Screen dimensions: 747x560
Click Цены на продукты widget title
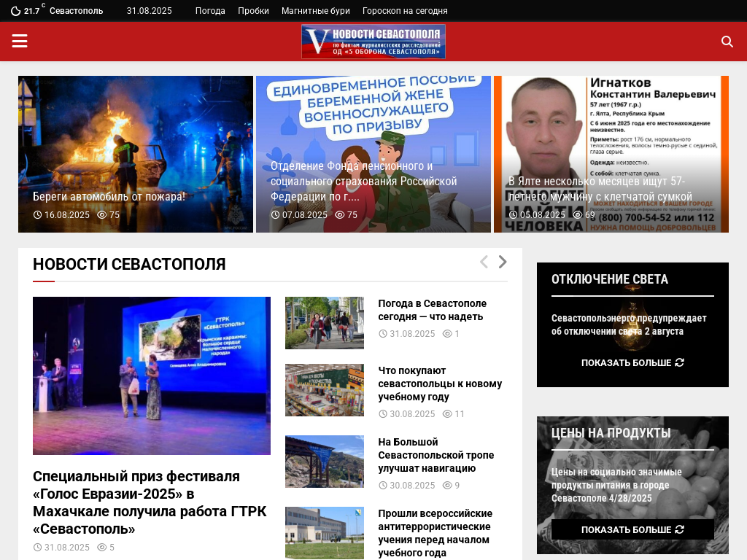[611, 433]
